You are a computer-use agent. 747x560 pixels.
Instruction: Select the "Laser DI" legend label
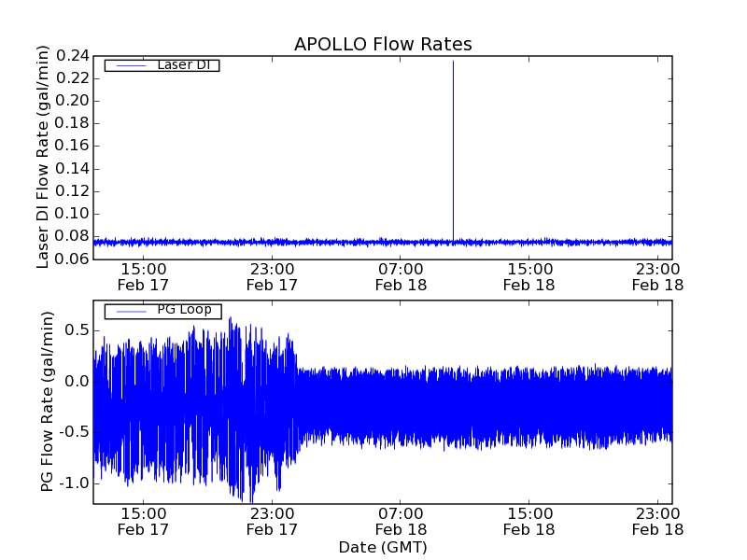tap(184, 64)
